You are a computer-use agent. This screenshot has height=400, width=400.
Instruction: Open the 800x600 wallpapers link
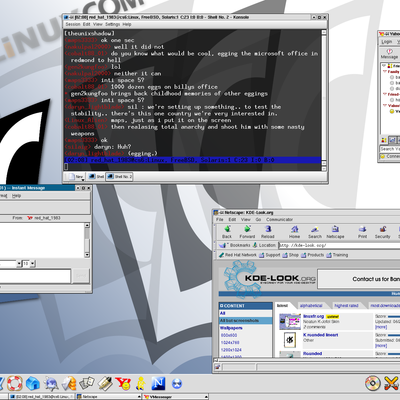[229, 335]
